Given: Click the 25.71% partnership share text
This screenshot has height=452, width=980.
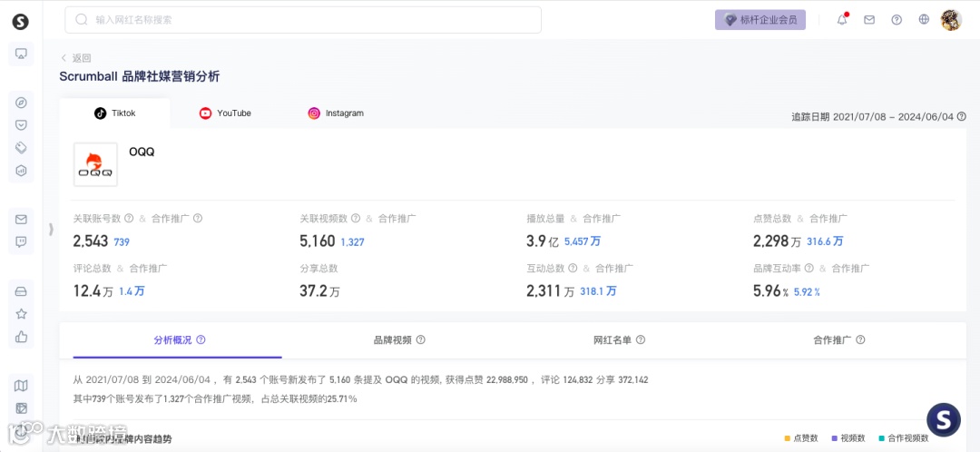Looking at the screenshot, I should click(341, 398).
